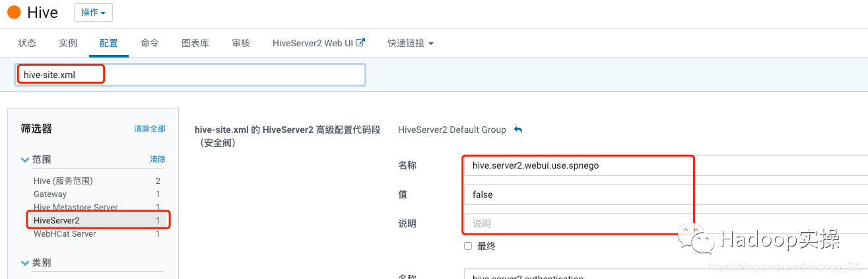Click the Hive service title
868x279 pixels.
coord(43,13)
